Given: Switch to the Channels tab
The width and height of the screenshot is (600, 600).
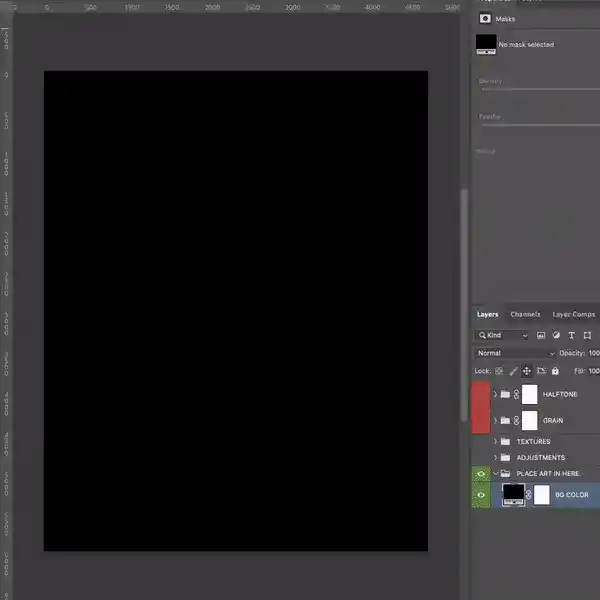Looking at the screenshot, I should (525, 314).
